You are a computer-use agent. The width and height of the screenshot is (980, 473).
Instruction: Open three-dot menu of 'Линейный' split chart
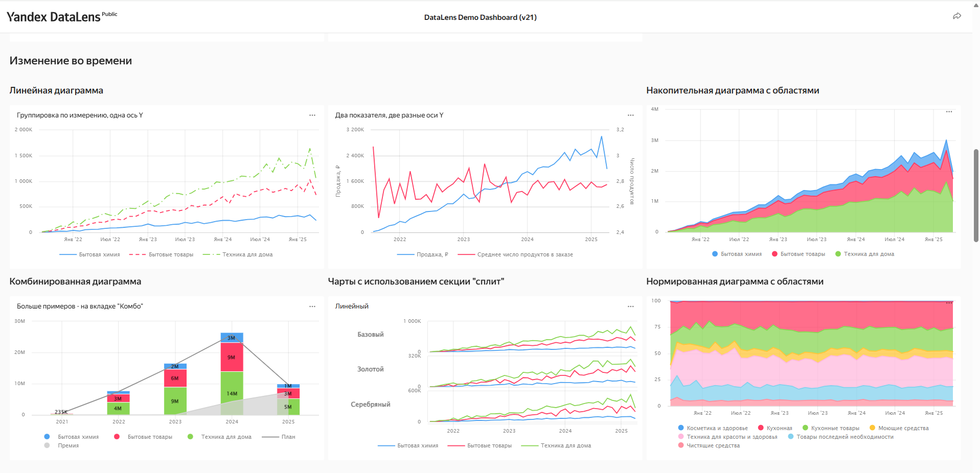pyautogui.click(x=630, y=306)
